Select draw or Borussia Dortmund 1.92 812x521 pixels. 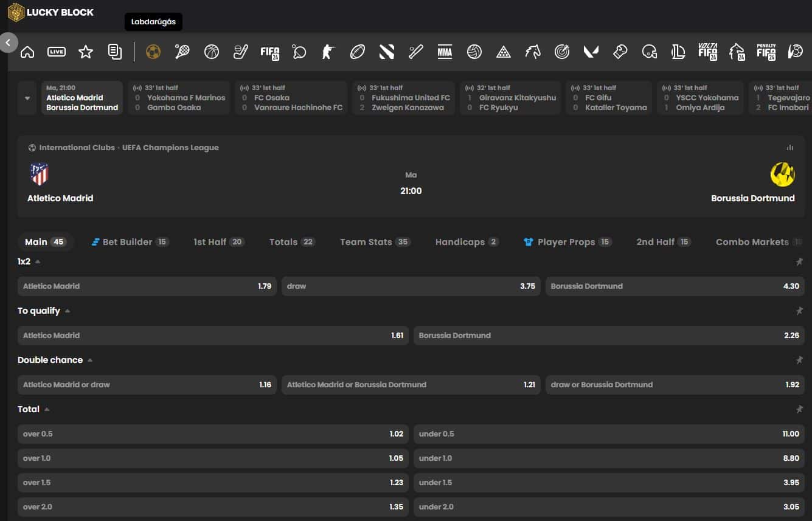click(675, 384)
